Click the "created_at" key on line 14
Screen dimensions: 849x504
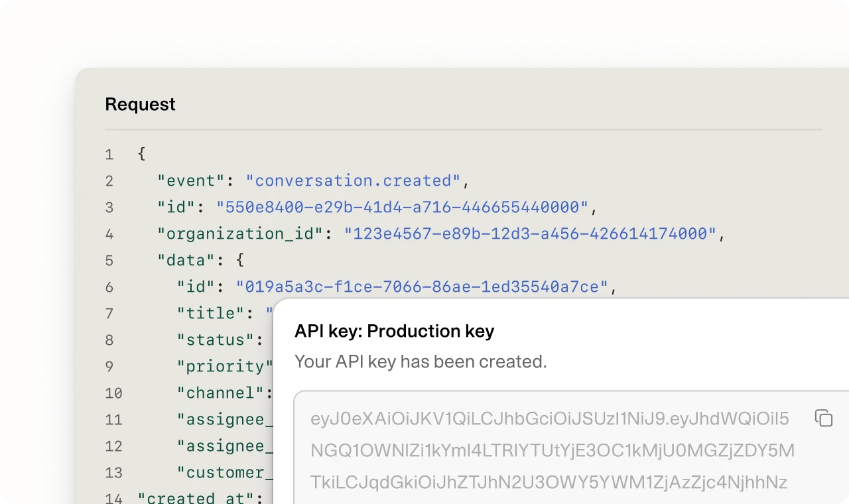click(x=196, y=498)
